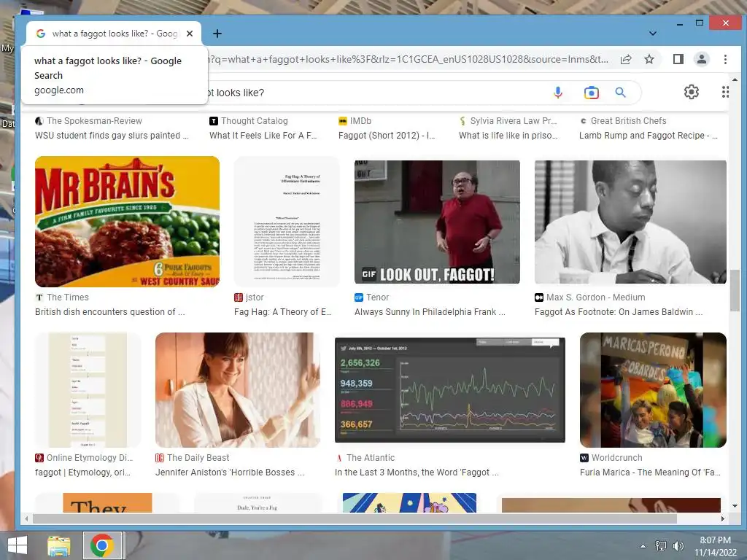Screen dimensions: 747x560
Task: Open the Chrome three-dot menu
Action: (725, 59)
